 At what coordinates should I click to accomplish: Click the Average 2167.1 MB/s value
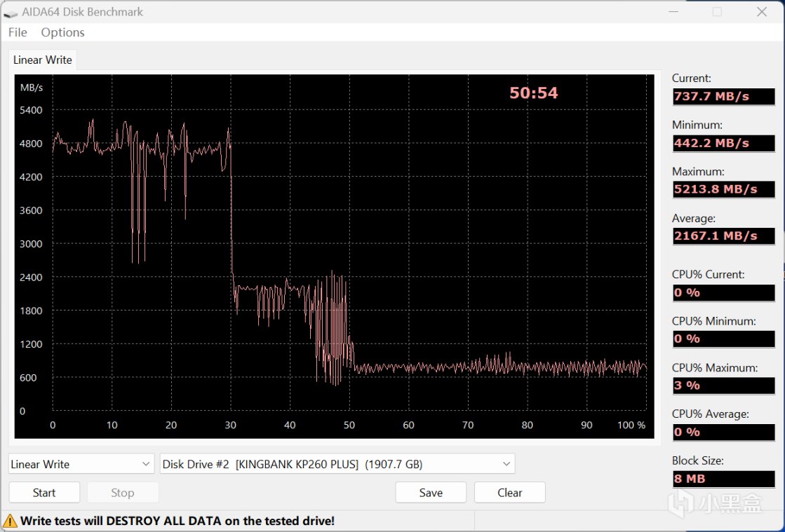pyautogui.click(x=723, y=236)
